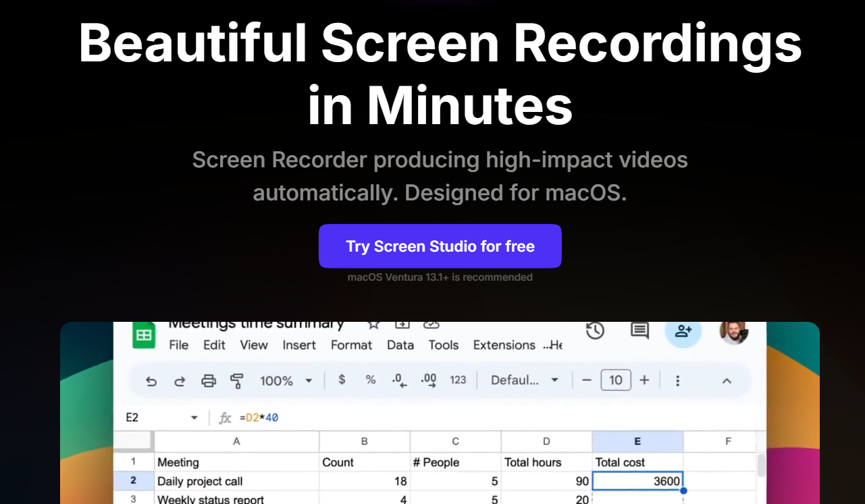Select column B header
This screenshot has width=865, height=504.
coord(365,441)
